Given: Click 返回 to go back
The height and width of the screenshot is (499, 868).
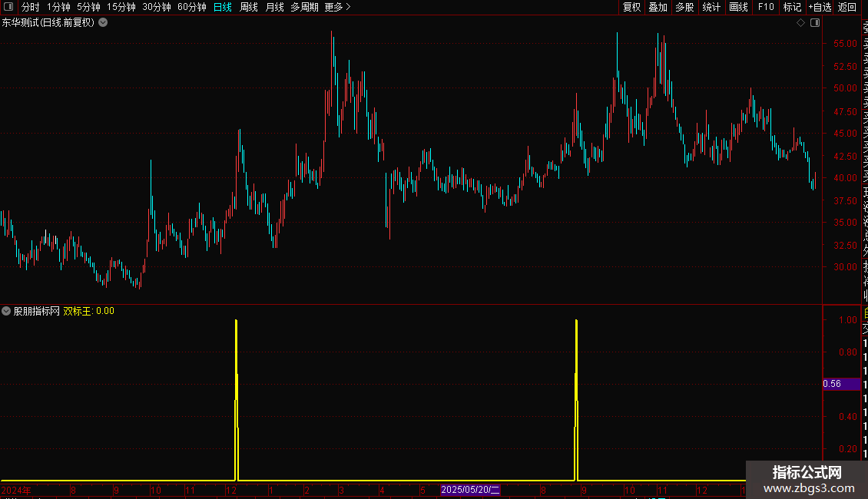Looking at the screenshot, I should click(x=847, y=7).
